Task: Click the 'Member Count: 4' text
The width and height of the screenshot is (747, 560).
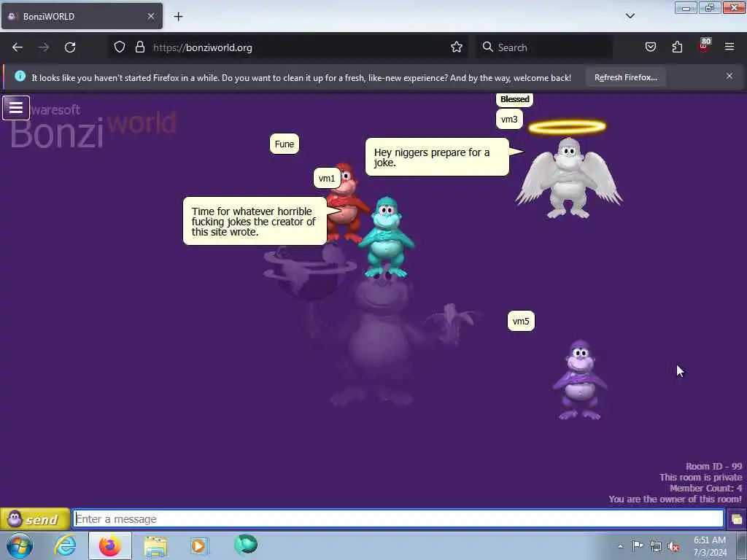Action: pyautogui.click(x=705, y=488)
